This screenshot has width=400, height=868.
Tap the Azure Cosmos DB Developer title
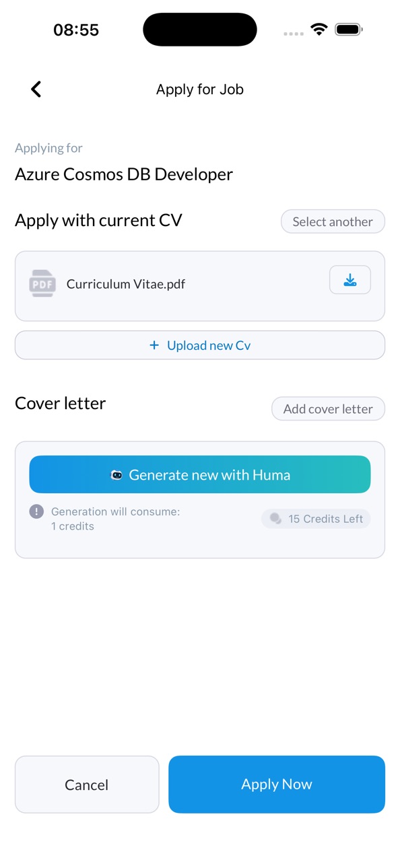pyautogui.click(x=124, y=174)
